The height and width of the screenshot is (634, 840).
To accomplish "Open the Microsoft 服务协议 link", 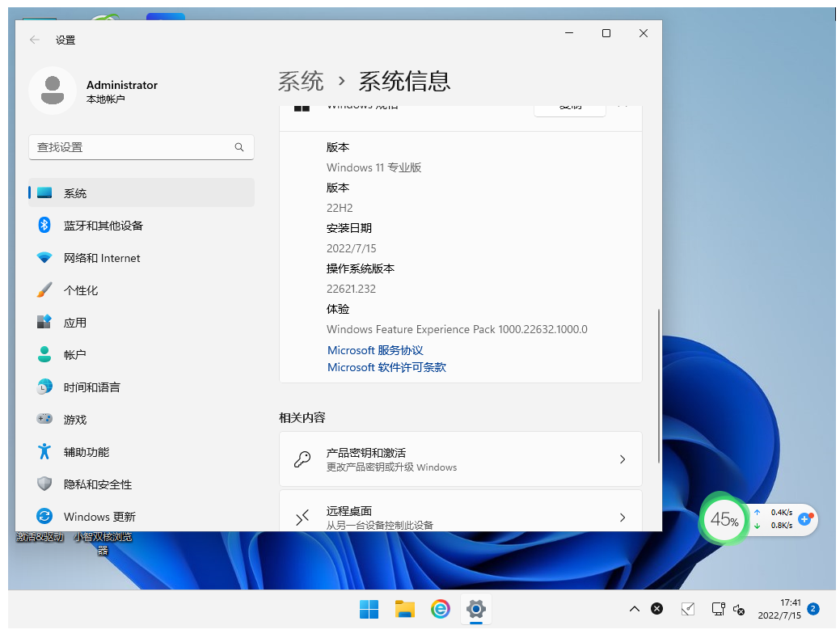I will (x=376, y=350).
